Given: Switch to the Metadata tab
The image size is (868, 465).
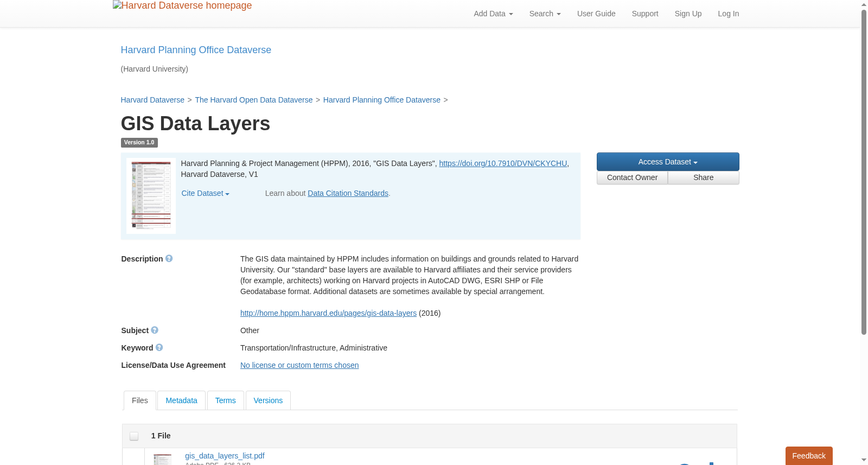Looking at the screenshot, I should [181, 400].
